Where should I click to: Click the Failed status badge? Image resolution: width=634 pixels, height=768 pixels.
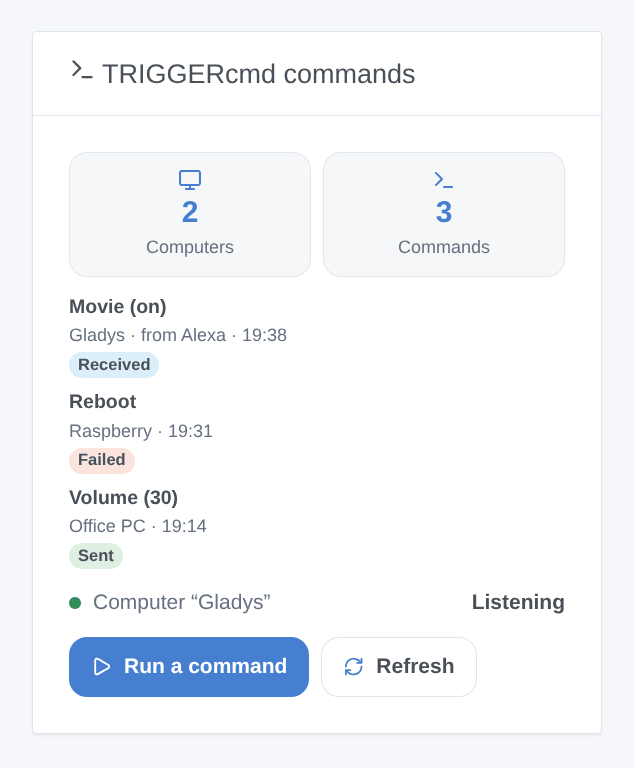[102, 460]
